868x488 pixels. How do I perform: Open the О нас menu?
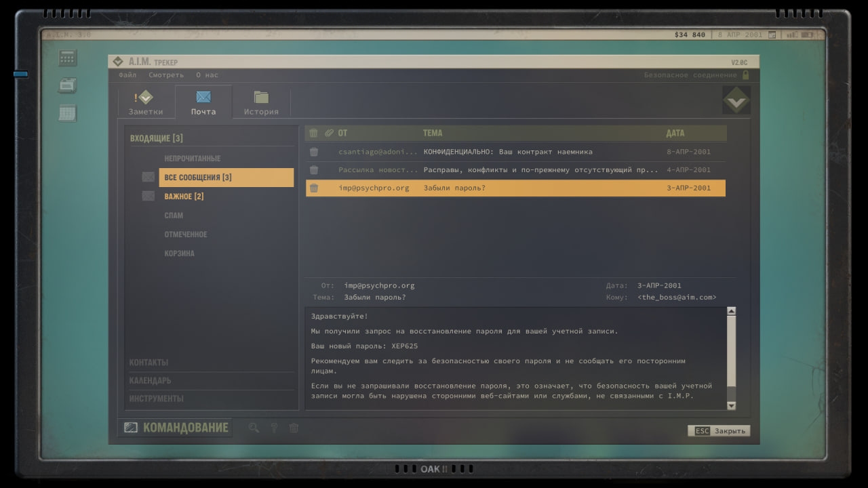click(x=208, y=75)
